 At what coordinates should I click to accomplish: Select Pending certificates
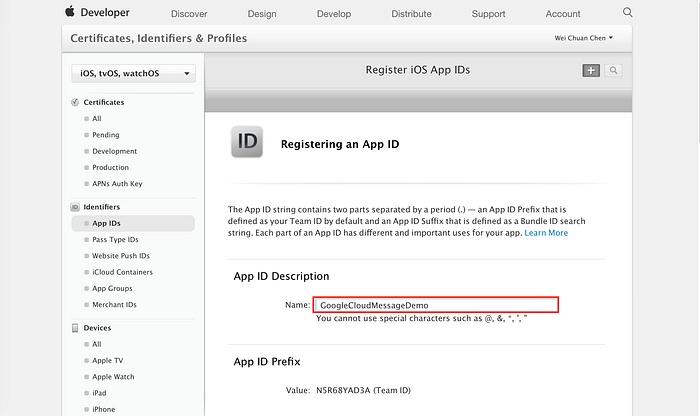coord(106,135)
